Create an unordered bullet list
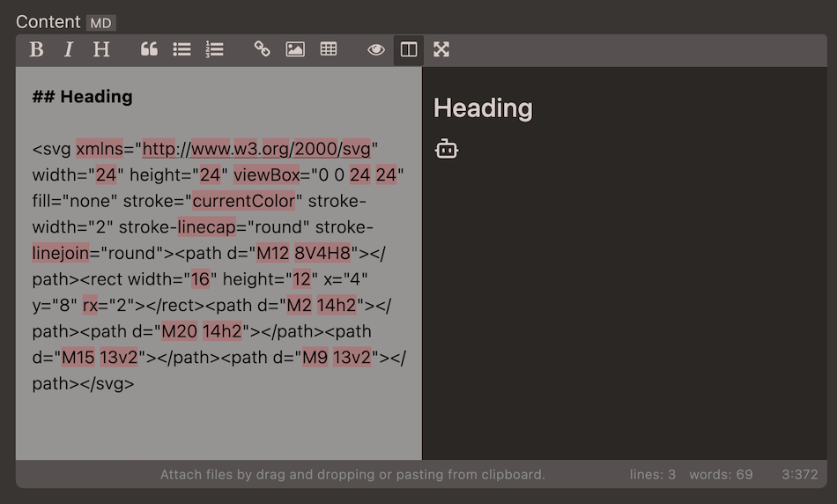This screenshot has height=504, width=837. pos(182,49)
